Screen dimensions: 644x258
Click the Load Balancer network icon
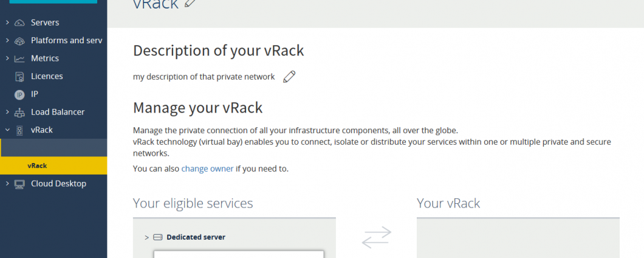click(x=19, y=113)
